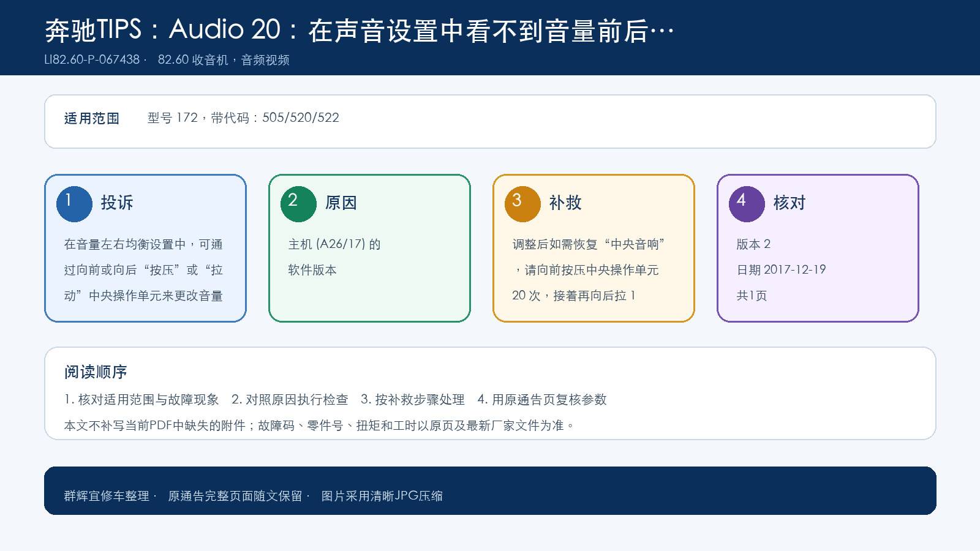Viewport: 980px width, 551px height.
Task: Click footer text 图片采用清晰JPG压缩
Action: 382,496
